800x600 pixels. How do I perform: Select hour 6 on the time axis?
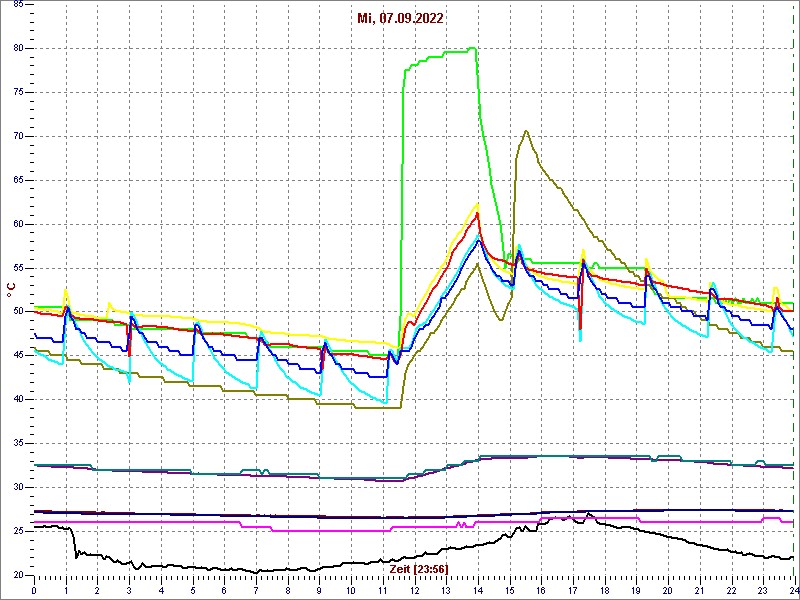click(224, 590)
